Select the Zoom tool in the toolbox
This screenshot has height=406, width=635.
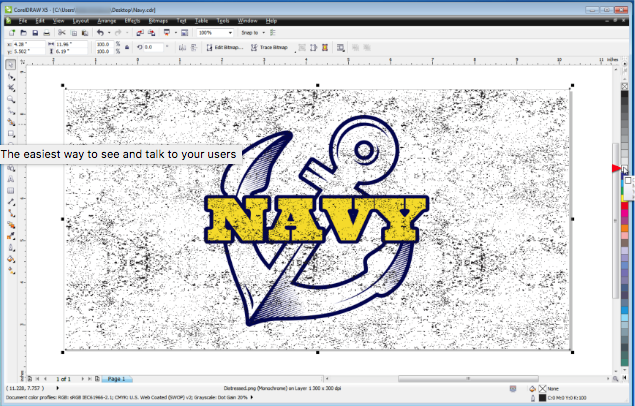[11, 99]
